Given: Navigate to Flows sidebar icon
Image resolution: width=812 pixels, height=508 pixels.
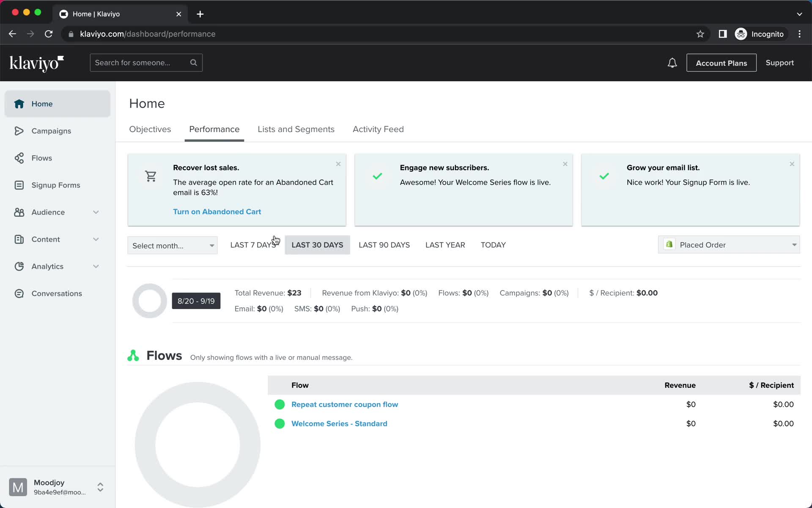Looking at the screenshot, I should (x=19, y=158).
